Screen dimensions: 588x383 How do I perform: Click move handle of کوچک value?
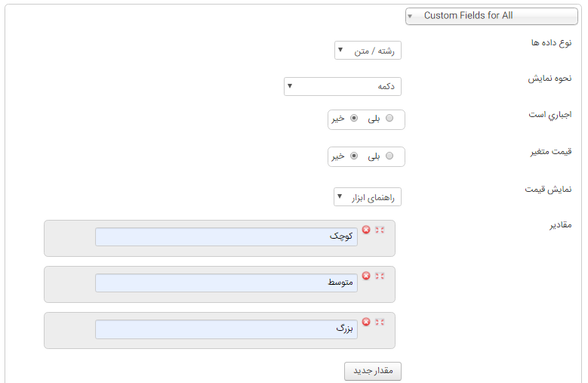coord(380,230)
